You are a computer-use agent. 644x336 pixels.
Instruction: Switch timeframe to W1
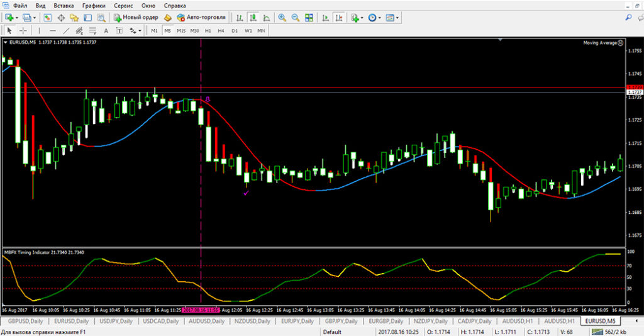[x=248, y=31]
